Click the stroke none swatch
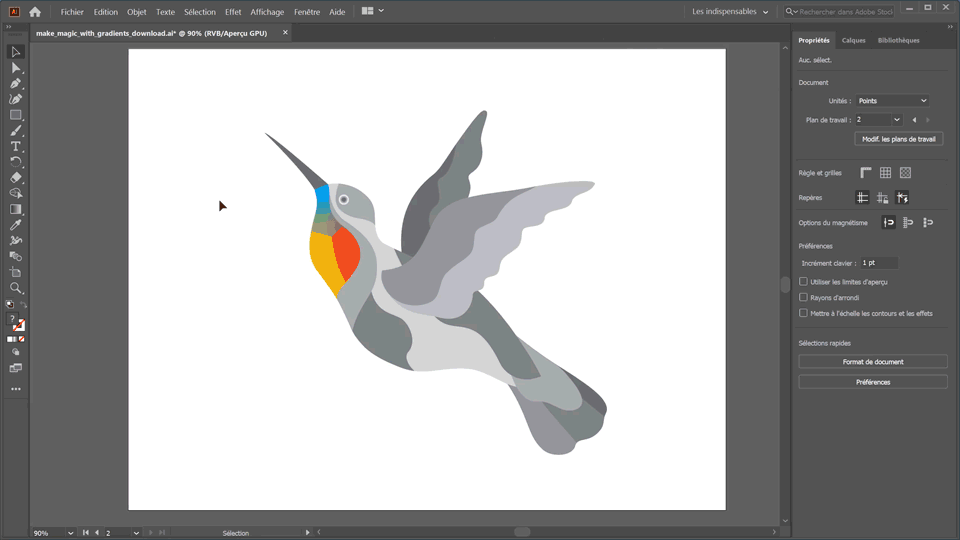The height and width of the screenshot is (540, 960). 20,326
